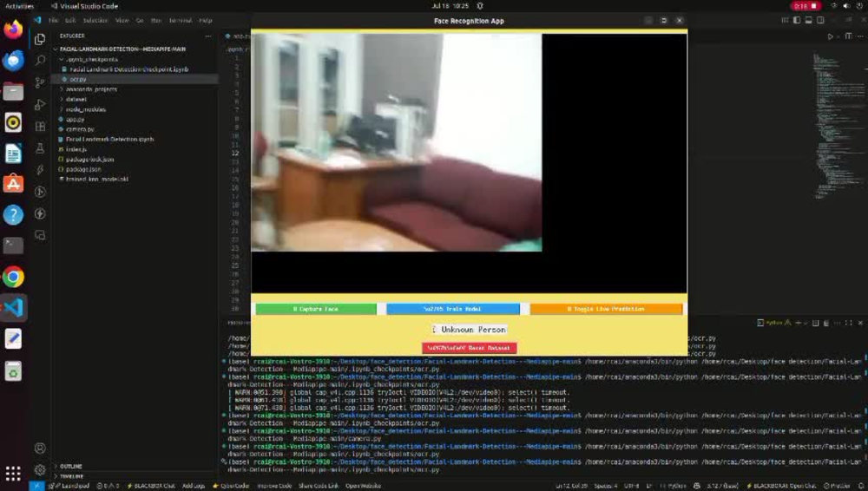The height and width of the screenshot is (491, 868).
Task: Toggle Live Prediction in Face Recognition App
Action: click(606, 309)
